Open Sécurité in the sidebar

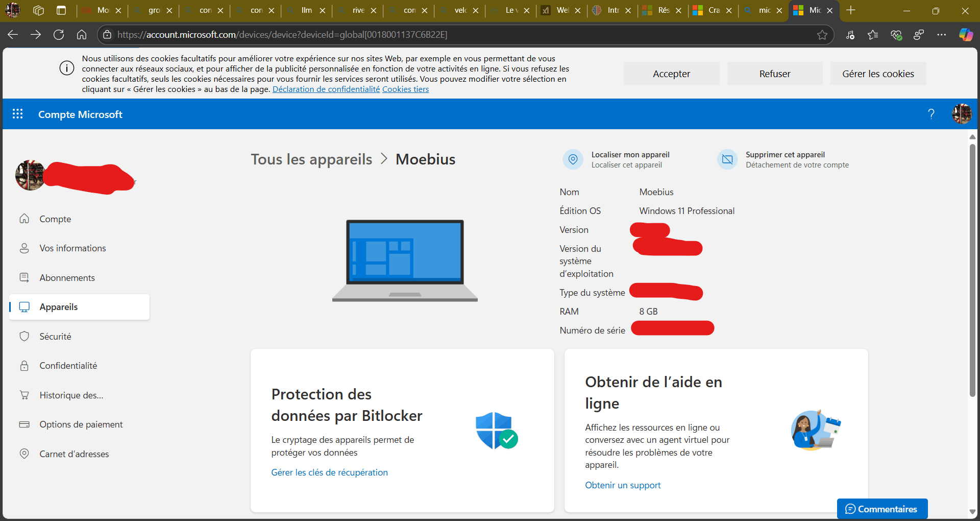coord(79,337)
